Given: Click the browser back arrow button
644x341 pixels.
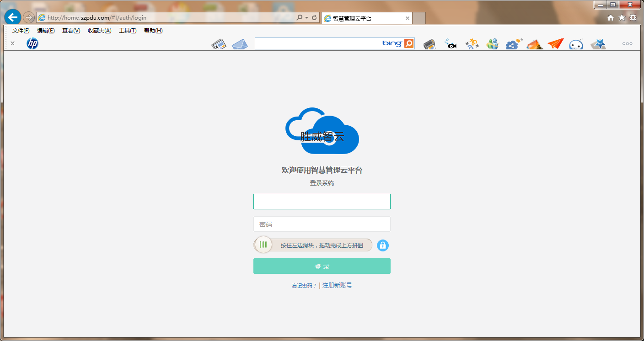Looking at the screenshot, I should tap(13, 17).
